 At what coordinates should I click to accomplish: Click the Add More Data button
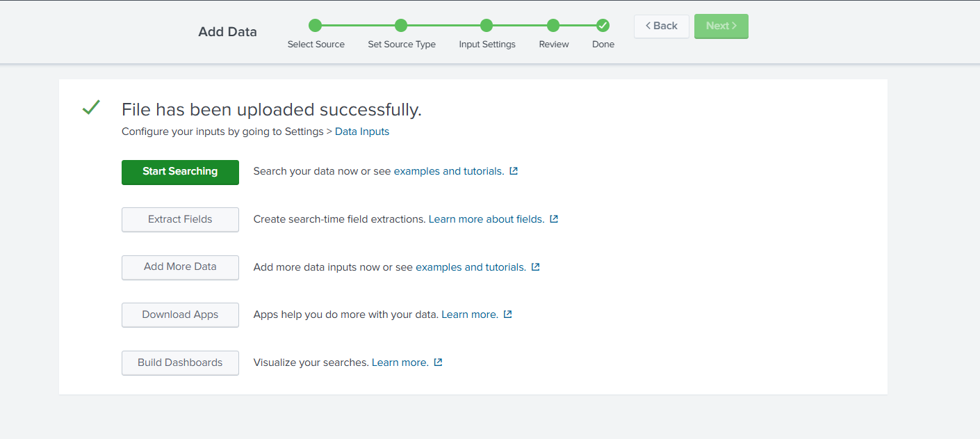180,267
